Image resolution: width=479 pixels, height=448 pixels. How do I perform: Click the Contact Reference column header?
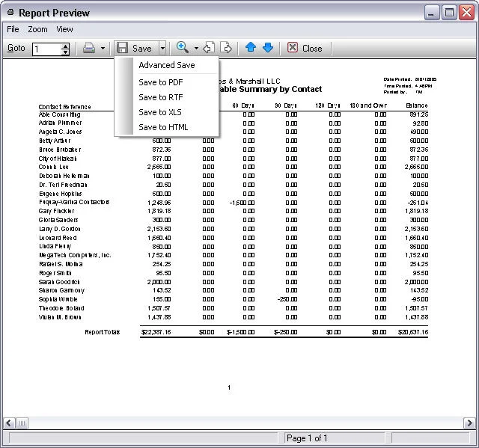click(x=65, y=107)
